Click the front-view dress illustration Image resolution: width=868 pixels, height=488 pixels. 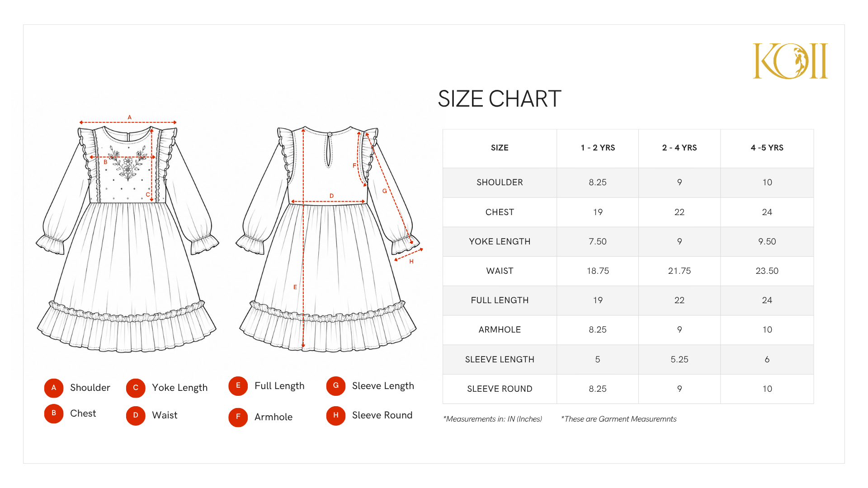[127, 239]
